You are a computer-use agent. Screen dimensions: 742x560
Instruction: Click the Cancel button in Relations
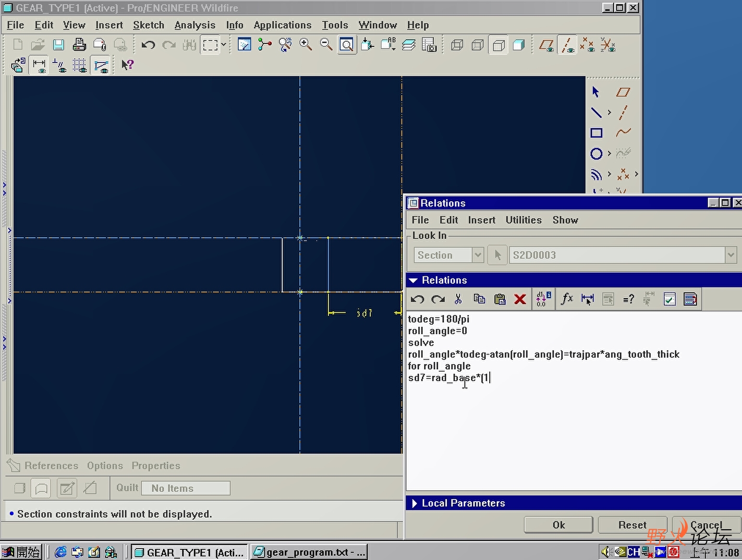click(707, 525)
